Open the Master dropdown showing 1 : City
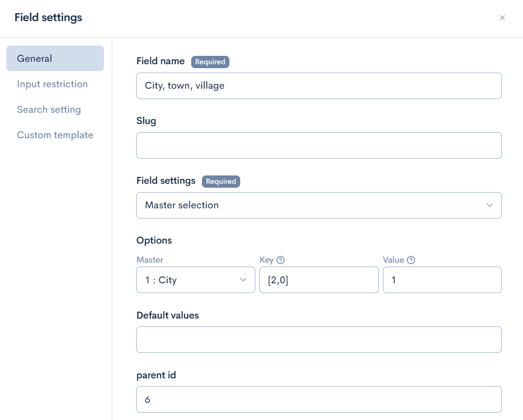 196,279
